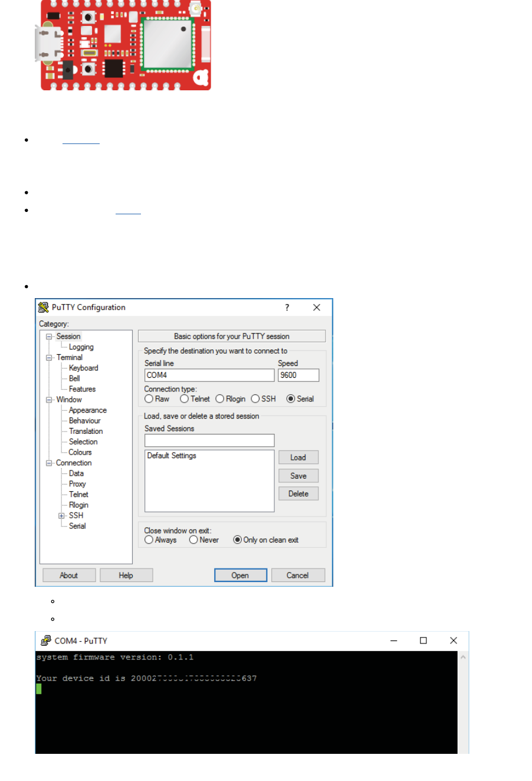Click the COM4 - PuTTY window icon

click(x=45, y=641)
